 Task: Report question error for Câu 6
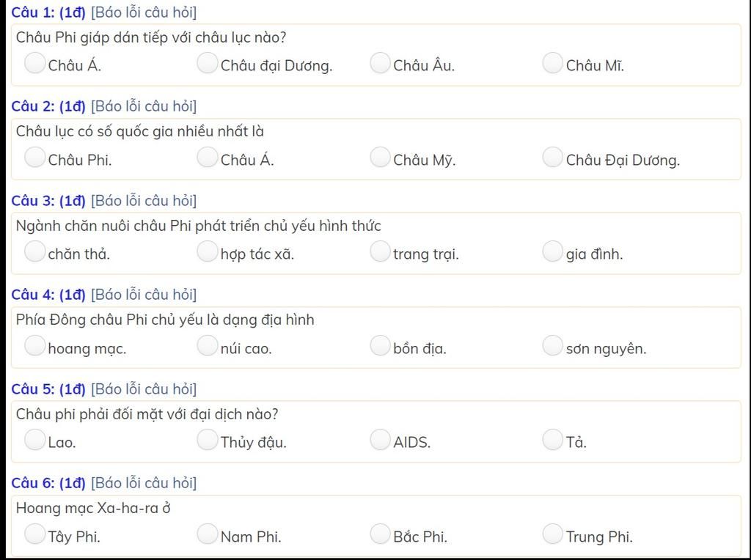tap(144, 483)
